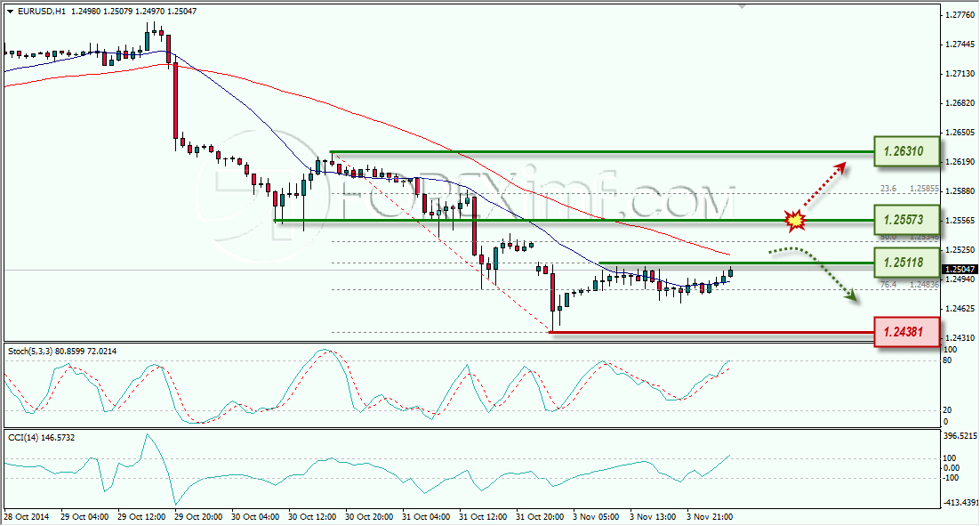Click the 3 Nov 13:00 time label

(x=653, y=516)
